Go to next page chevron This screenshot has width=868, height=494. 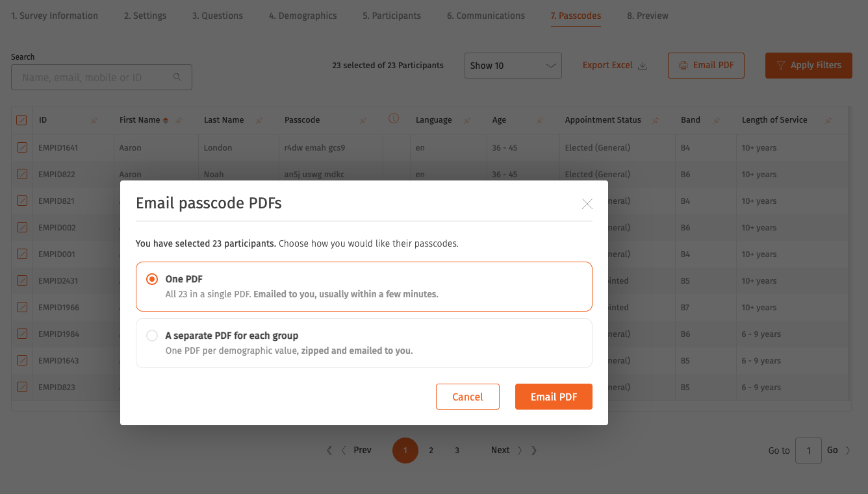click(x=520, y=451)
